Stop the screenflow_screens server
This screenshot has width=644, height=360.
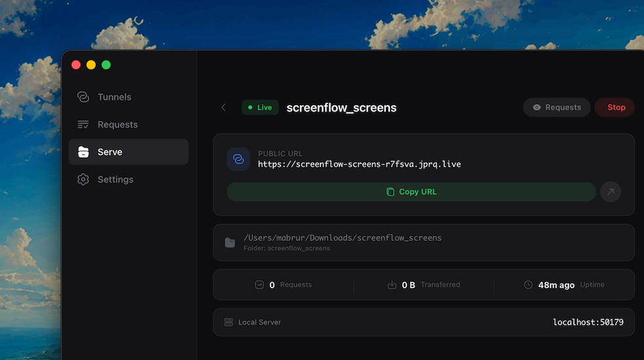[616, 107]
